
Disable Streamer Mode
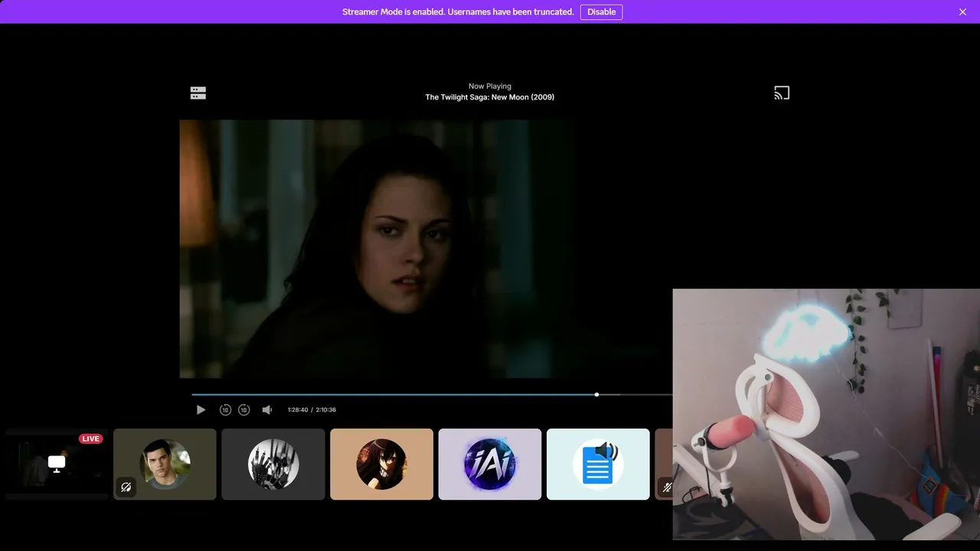(x=601, y=11)
